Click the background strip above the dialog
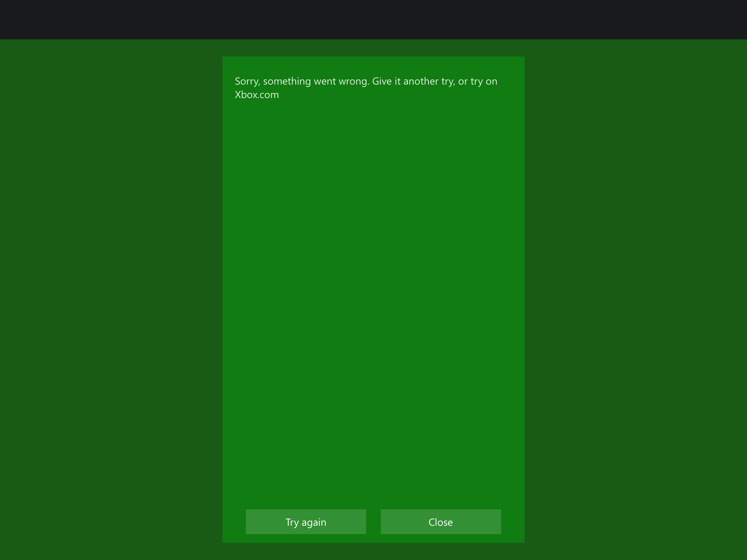 (373, 48)
